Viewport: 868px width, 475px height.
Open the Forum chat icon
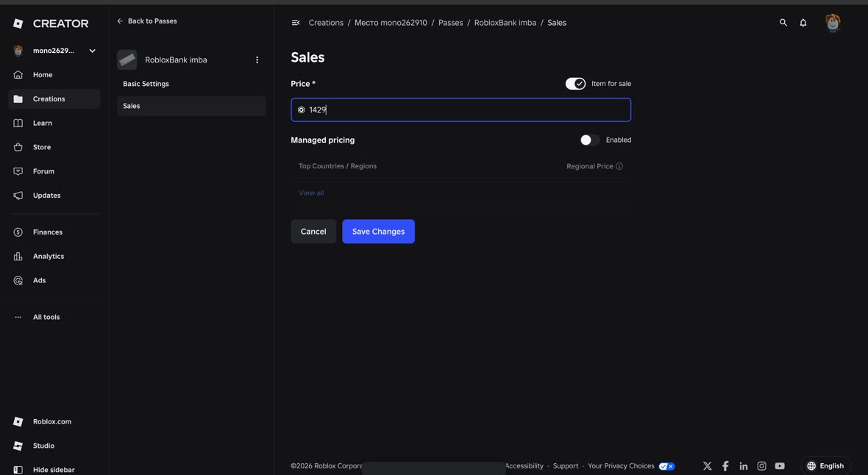18,171
